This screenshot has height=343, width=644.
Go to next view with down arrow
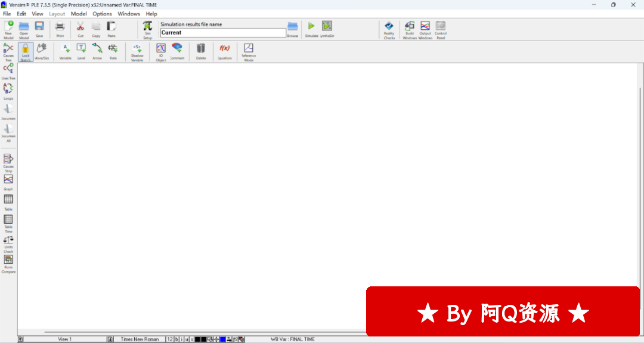coord(110,339)
